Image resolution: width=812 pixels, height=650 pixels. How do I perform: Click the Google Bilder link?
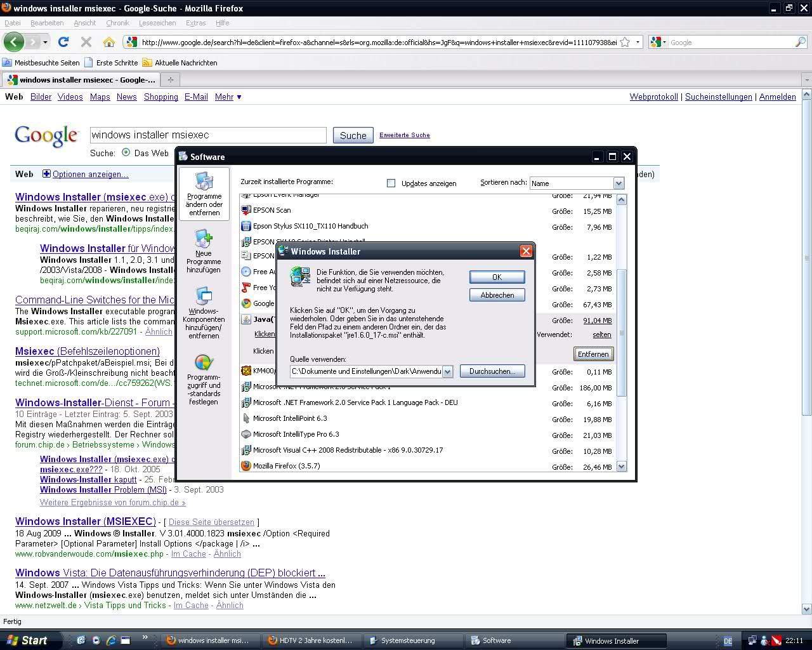pyautogui.click(x=41, y=96)
